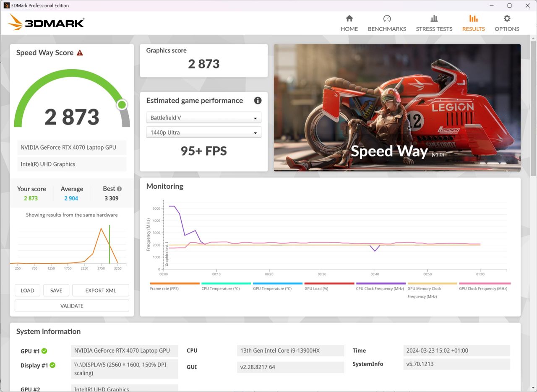Click the best score value 3 309
537x392 pixels.
112,198
